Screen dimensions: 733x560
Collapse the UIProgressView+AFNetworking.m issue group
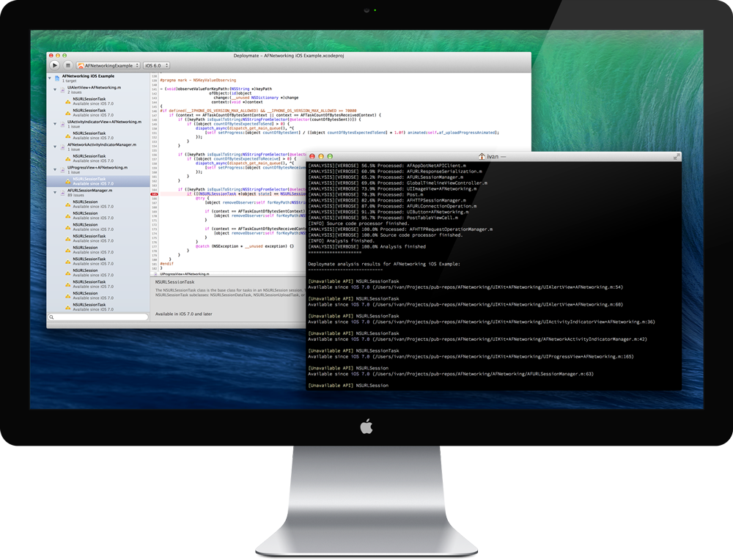pyautogui.click(x=55, y=169)
